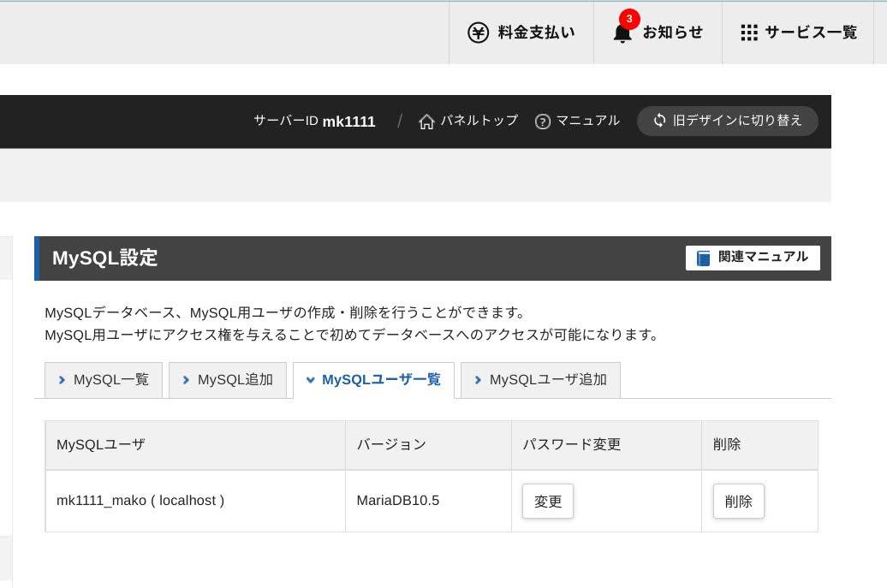Image resolution: width=887 pixels, height=588 pixels.
Task: Click 削除 column header
Action: [759, 445]
